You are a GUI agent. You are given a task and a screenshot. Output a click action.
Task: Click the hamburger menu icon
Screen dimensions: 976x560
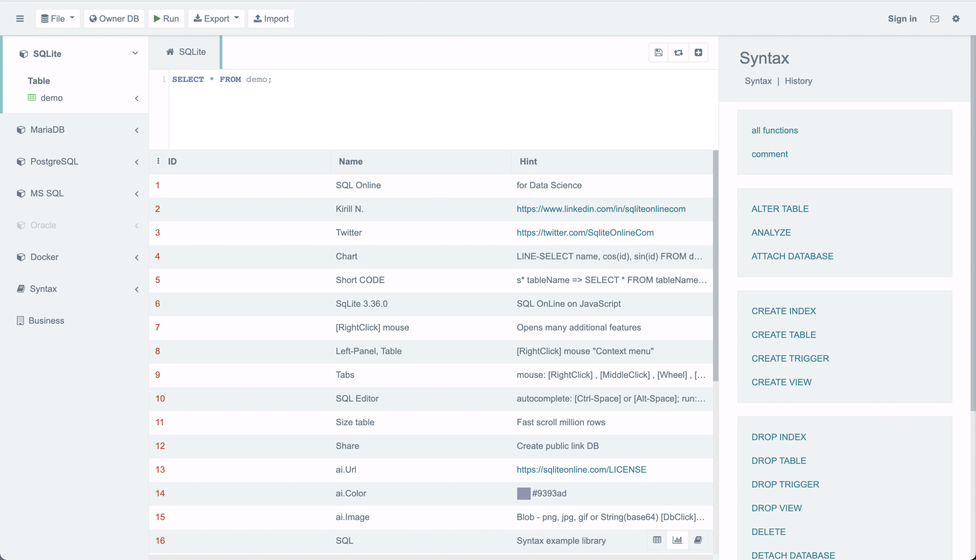(20, 19)
